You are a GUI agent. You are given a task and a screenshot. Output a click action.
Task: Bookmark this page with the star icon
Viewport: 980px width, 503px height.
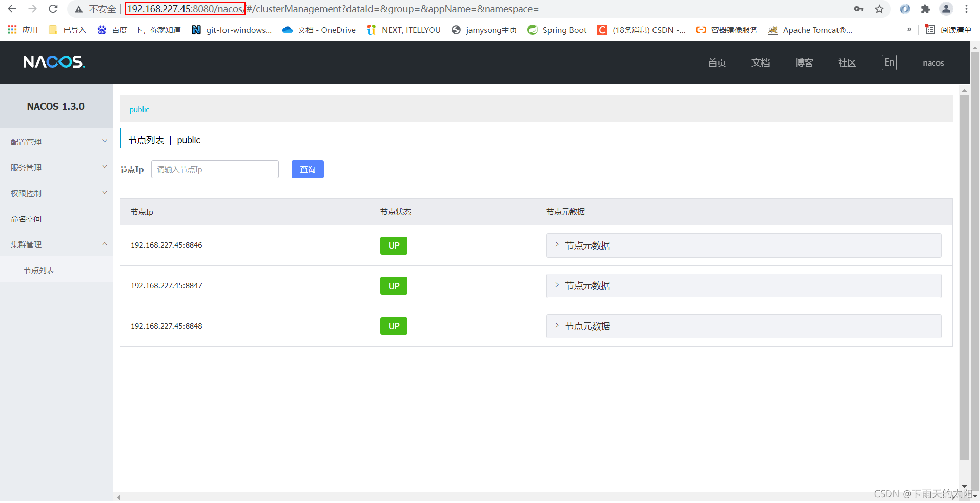[880, 9]
